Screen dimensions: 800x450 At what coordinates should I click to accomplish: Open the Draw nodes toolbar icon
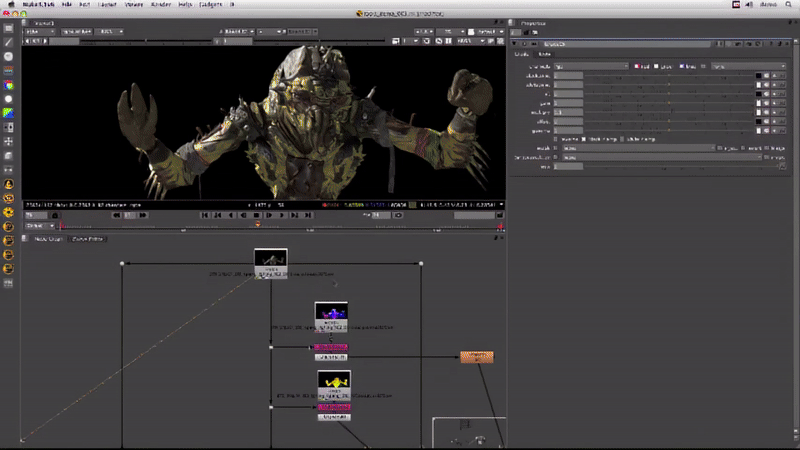tap(8, 43)
